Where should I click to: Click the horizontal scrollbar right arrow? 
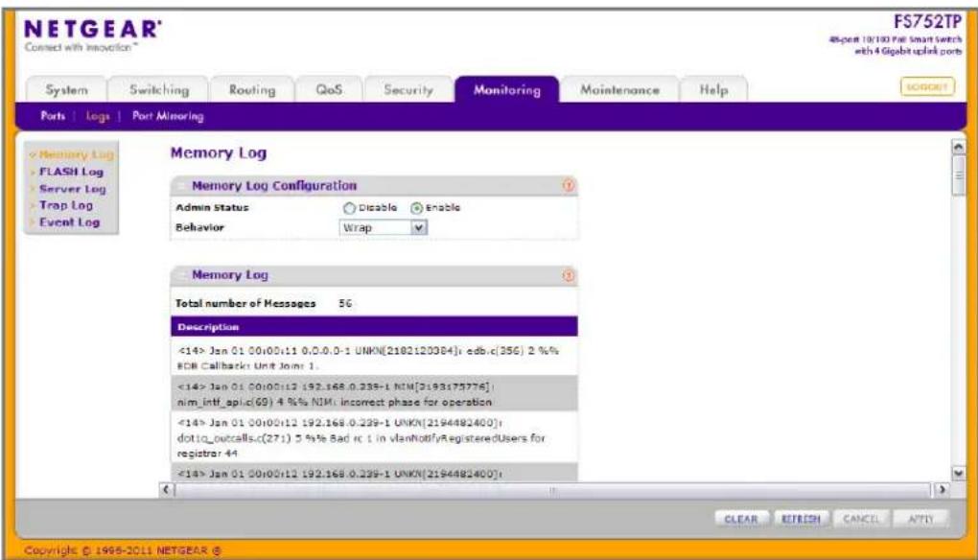click(942, 490)
